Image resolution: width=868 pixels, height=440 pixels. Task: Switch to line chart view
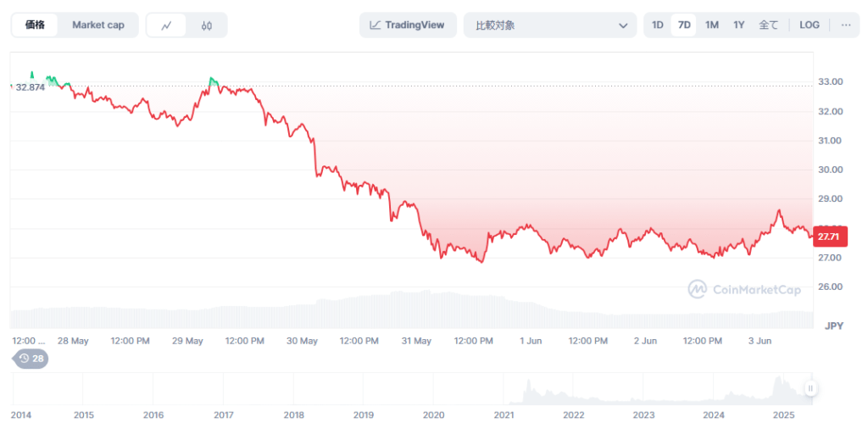(x=166, y=25)
